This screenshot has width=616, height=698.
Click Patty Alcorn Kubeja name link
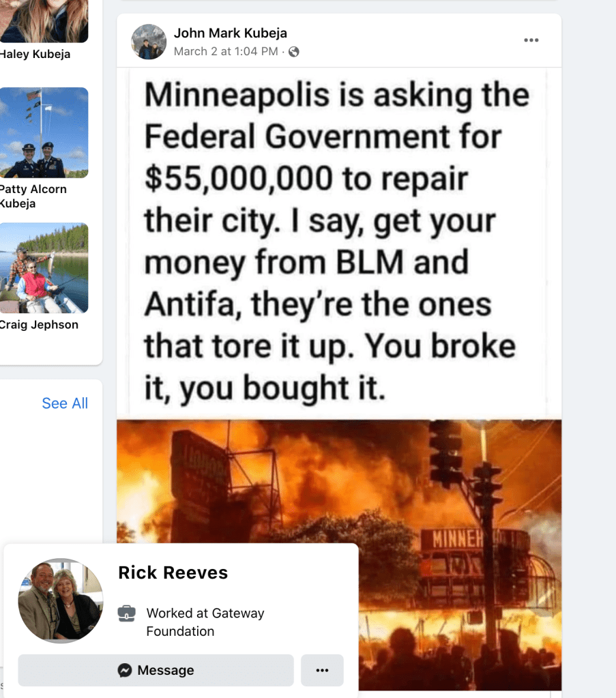[33, 197]
